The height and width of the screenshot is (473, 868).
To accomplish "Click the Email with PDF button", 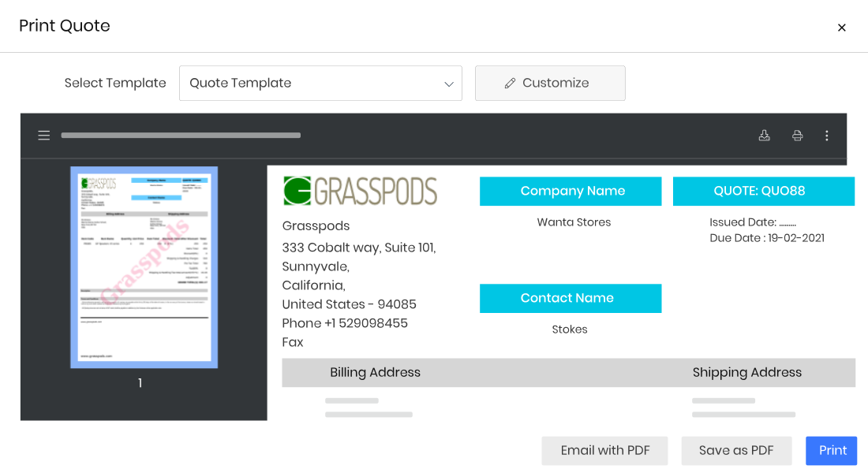I will (604, 450).
